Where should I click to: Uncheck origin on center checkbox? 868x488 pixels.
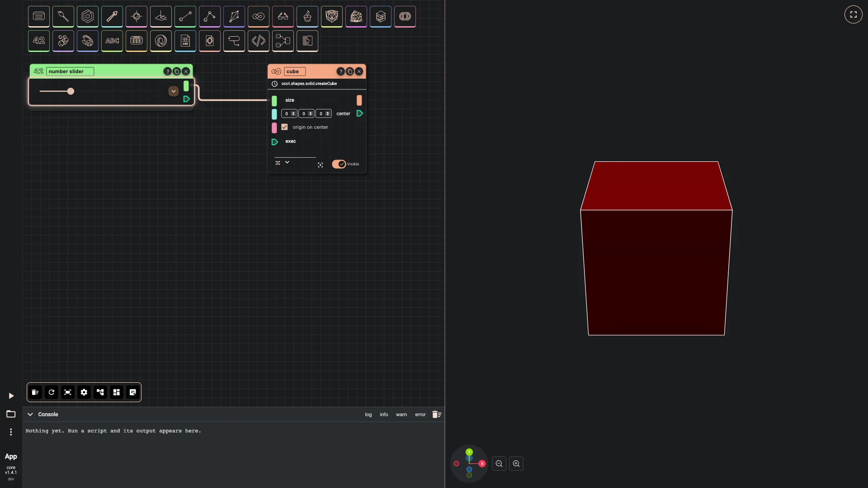coord(284,127)
